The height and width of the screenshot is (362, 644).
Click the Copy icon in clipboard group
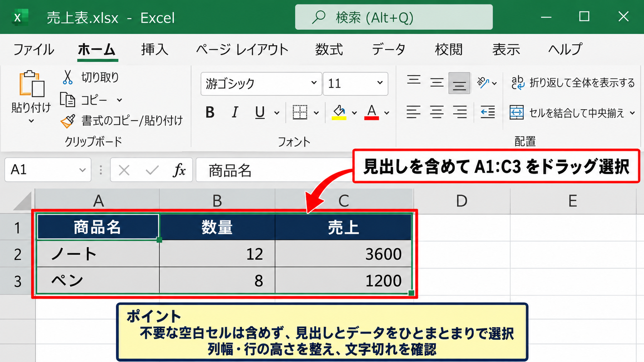click(x=67, y=100)
